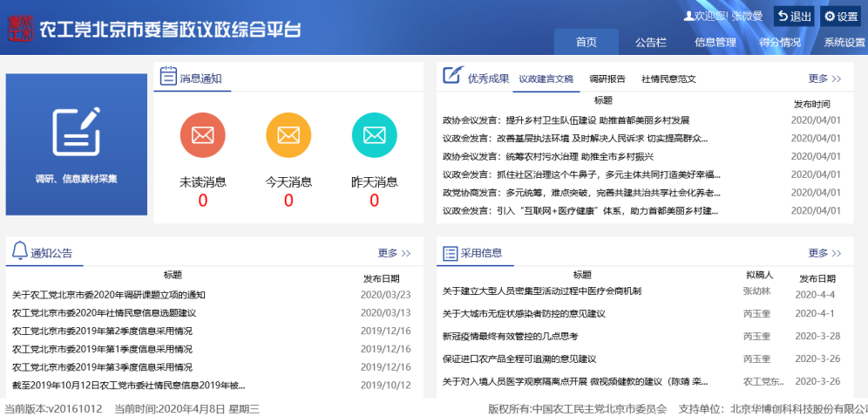Select the 社情民意范文 tab
Viewport: 868px width, 417px height.
pyautogui.click(x=668, y=79)
